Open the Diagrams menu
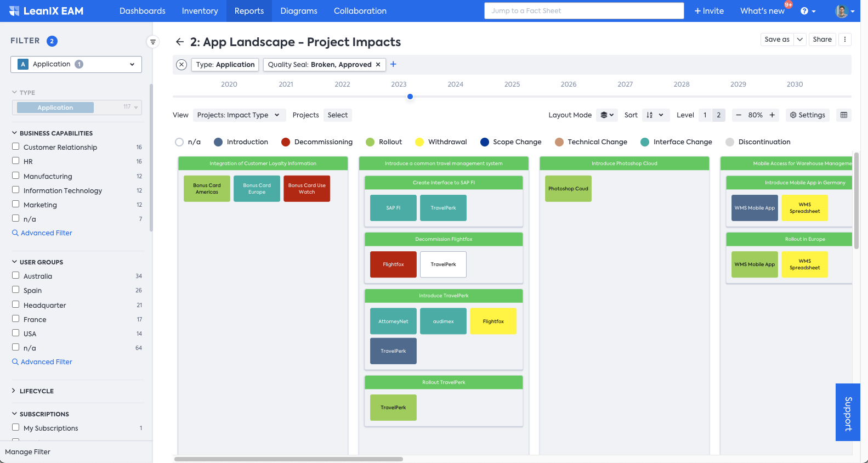The image size is (868, 463). pos(299,11)
